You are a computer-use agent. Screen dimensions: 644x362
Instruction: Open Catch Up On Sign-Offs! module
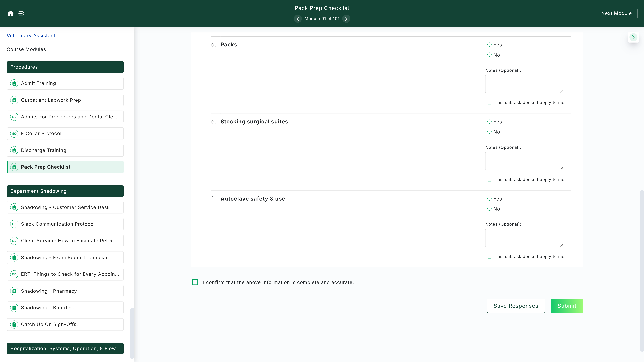[65, 325]
